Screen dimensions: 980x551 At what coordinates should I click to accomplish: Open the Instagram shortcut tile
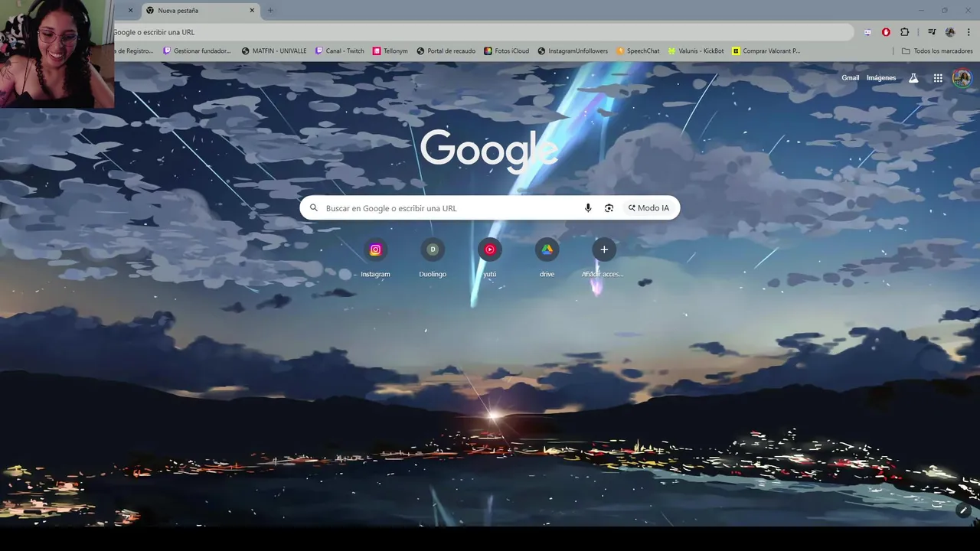(375, 249)
